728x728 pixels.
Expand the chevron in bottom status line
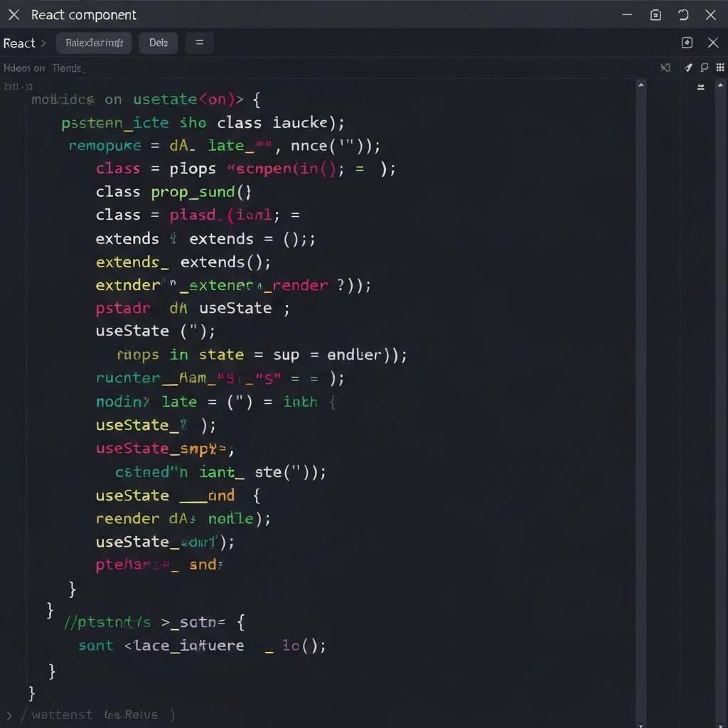(x=9, y=714)
